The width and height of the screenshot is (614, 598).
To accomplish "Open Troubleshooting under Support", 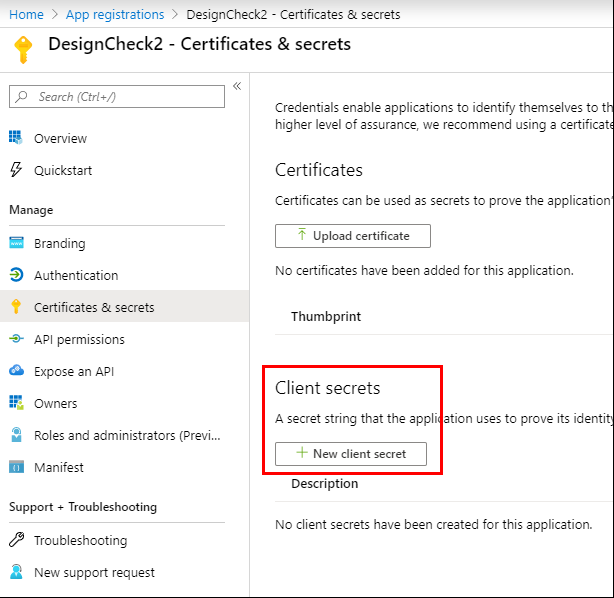I will point(125,540).
